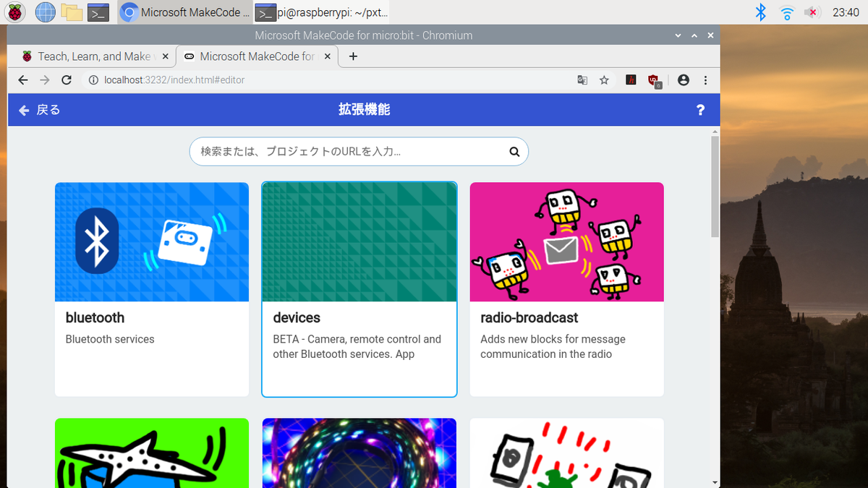Open the radio-broadcast extension image
The image size is (868, 488).
(567, 241)
